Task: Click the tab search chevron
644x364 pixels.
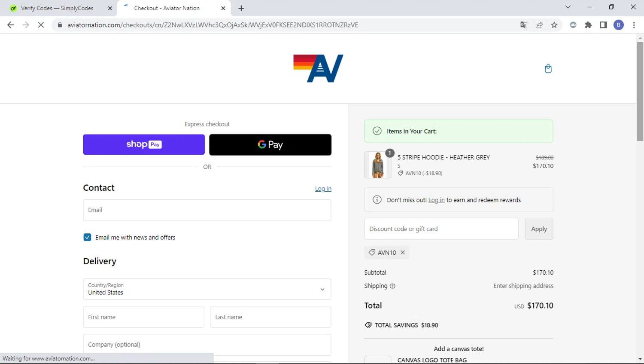Action: 568,7
